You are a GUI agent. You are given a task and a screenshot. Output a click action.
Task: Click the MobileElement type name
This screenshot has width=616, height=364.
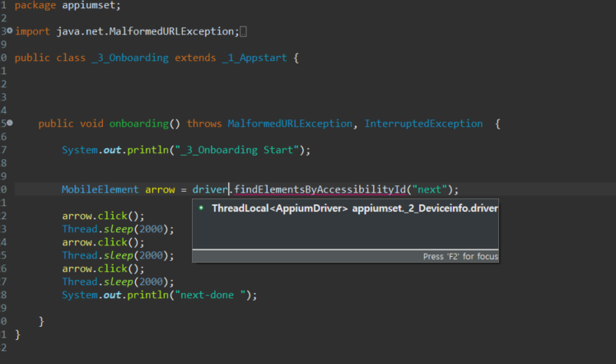coord(100,189)
